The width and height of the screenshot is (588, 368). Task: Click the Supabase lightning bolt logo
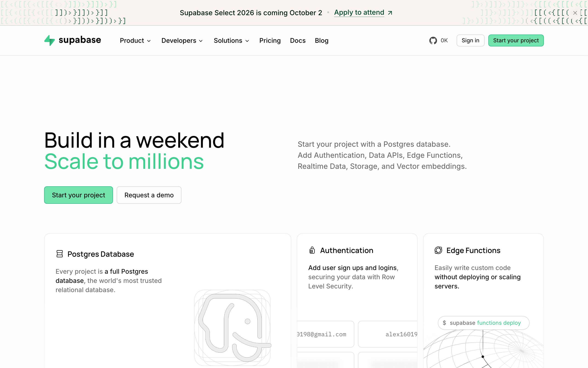point(50,40)
